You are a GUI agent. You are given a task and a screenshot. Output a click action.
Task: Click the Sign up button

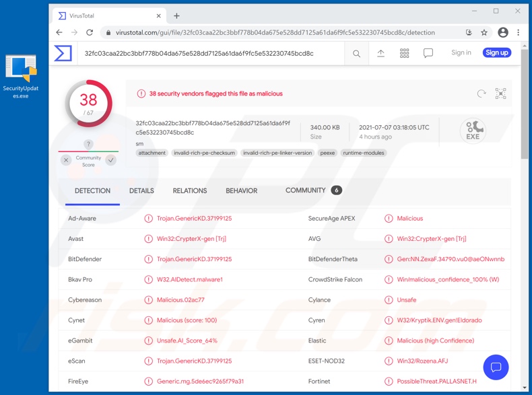pos(496,52)
